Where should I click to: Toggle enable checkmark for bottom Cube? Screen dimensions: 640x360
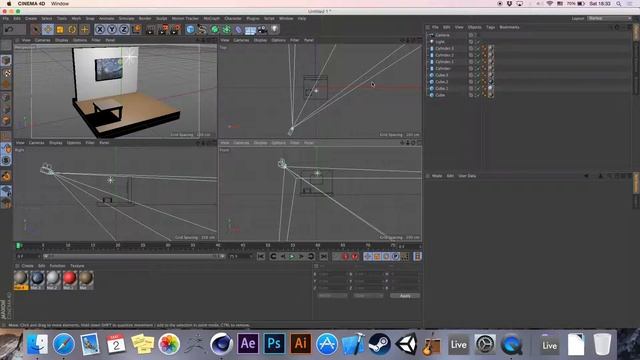[477, 95]
